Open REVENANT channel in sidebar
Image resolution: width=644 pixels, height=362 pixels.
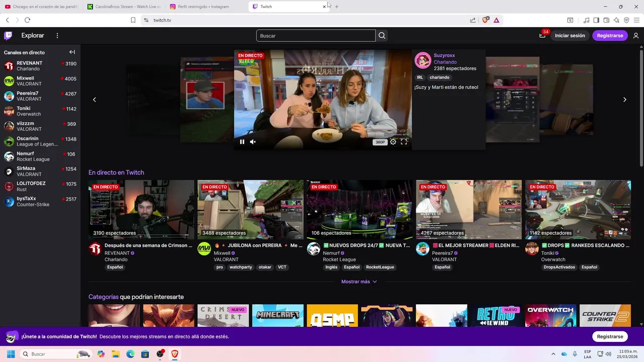(x=40, y=66)
